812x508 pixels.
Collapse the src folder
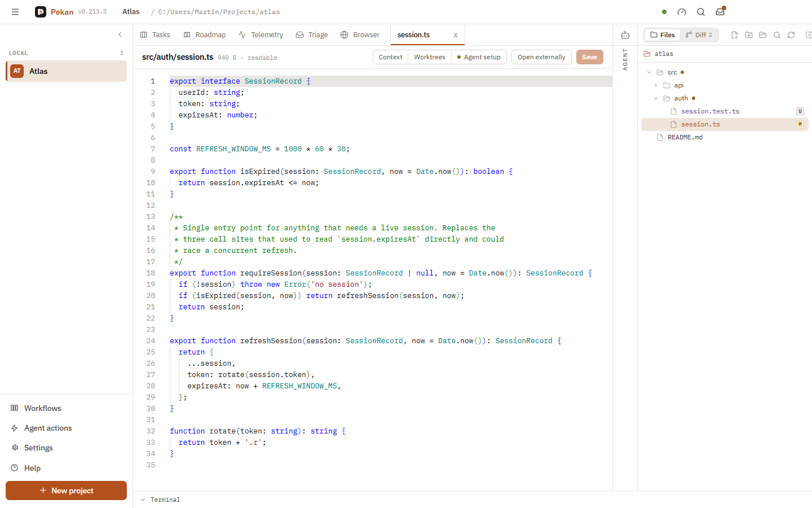(x=649, y=72)
